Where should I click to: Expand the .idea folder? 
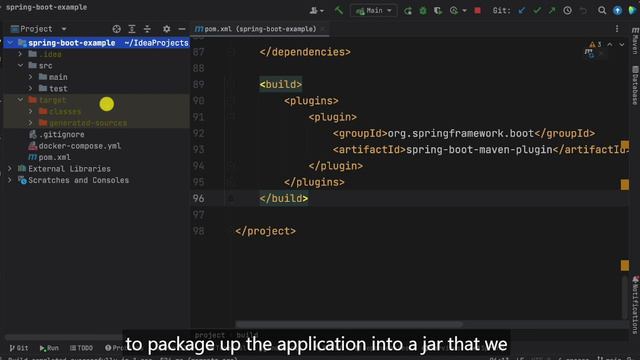pos(20,54)
